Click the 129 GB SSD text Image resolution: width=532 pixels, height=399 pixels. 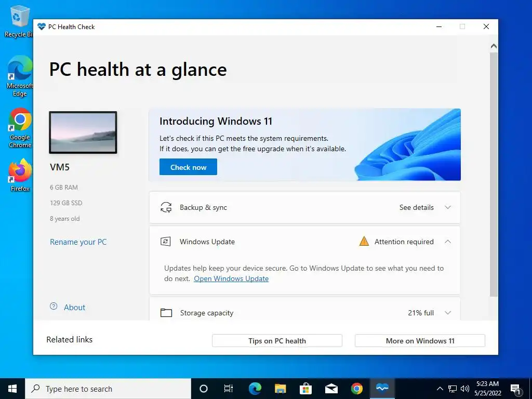click(x=66, y=203)
